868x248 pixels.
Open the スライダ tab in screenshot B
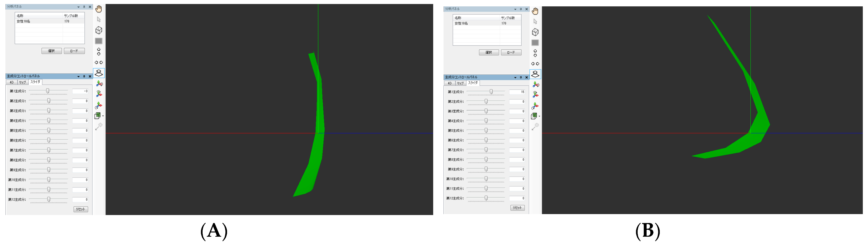[x=473, y=83]
